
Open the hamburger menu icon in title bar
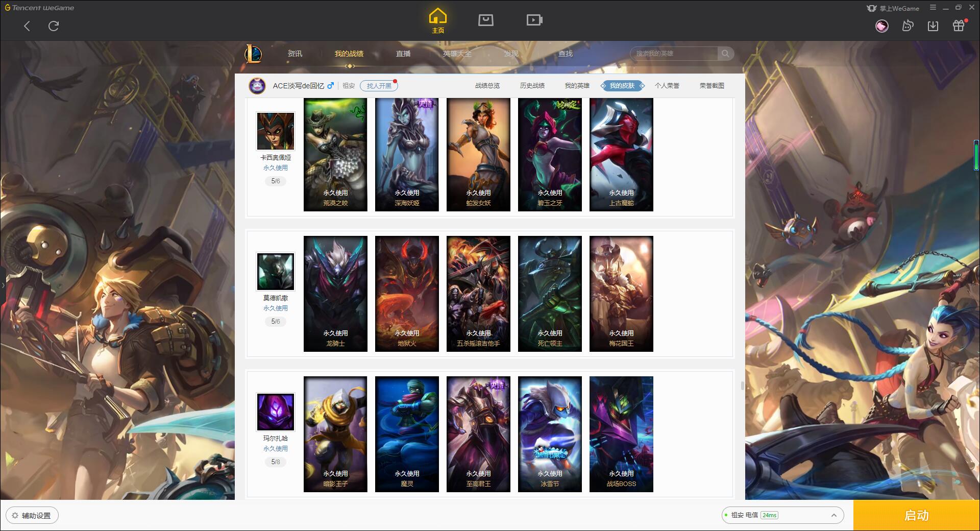933,8
